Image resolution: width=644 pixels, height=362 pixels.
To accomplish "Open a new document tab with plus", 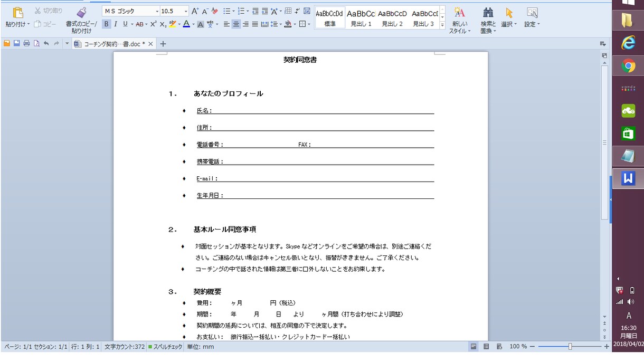I will [163, 44].
